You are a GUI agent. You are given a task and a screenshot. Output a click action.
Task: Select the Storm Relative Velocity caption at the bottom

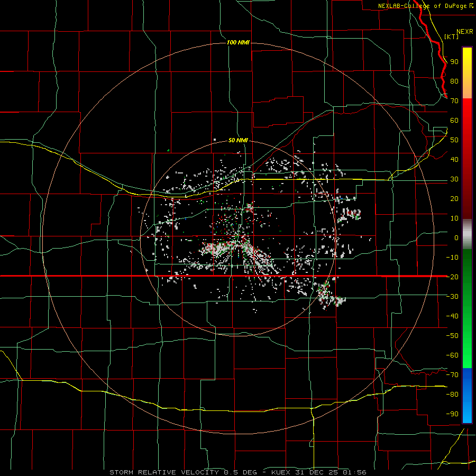[237, 472]
